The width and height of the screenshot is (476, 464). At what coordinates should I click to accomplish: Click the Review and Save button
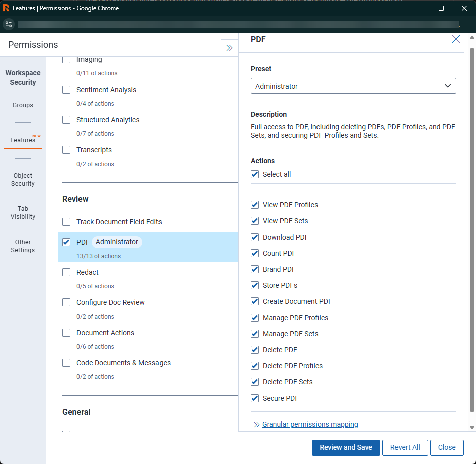[x=346, y=447]
